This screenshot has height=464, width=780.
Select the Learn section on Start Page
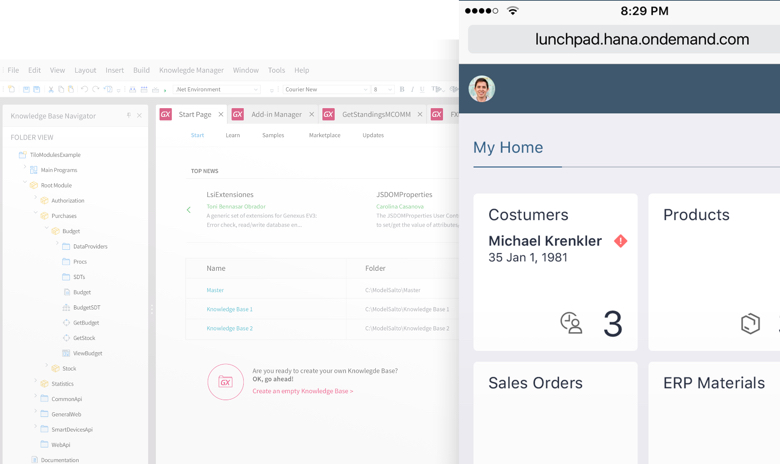[232, 135]
